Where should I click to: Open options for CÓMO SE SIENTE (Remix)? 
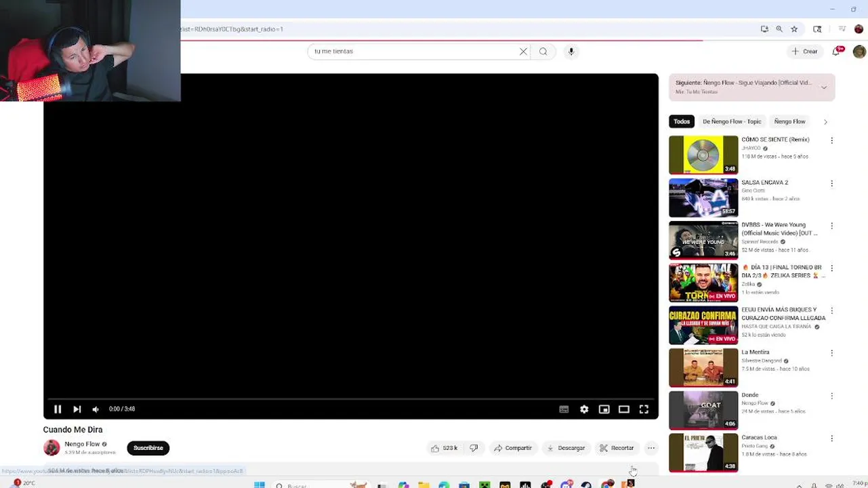click(x=831, y=140)
